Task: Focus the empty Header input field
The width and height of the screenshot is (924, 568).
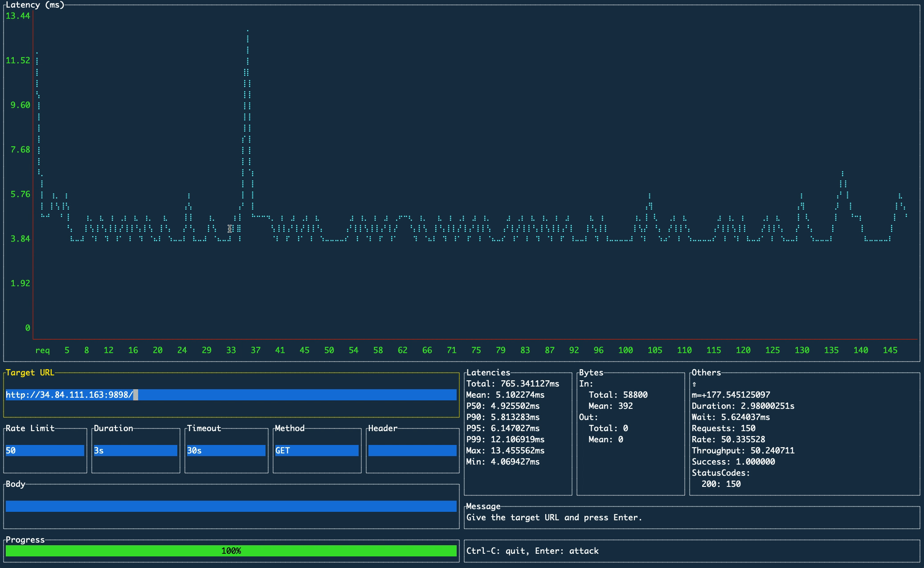Action: (x=412, y=450)
